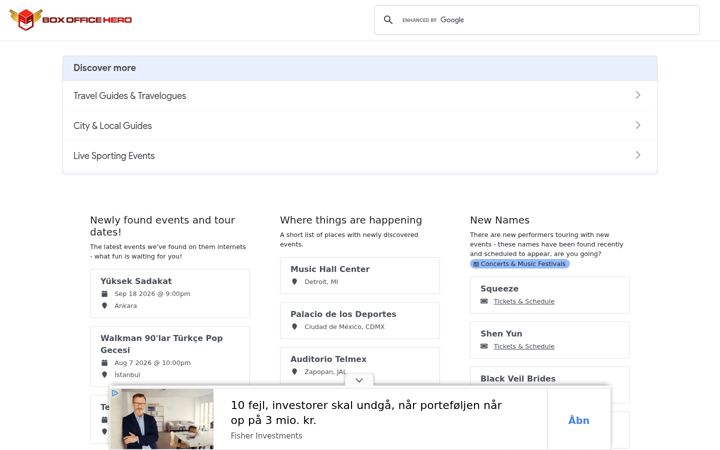Viewport: 720px width, 450px height.
Task: Click the Discover more header
Action: click(360, 68)
